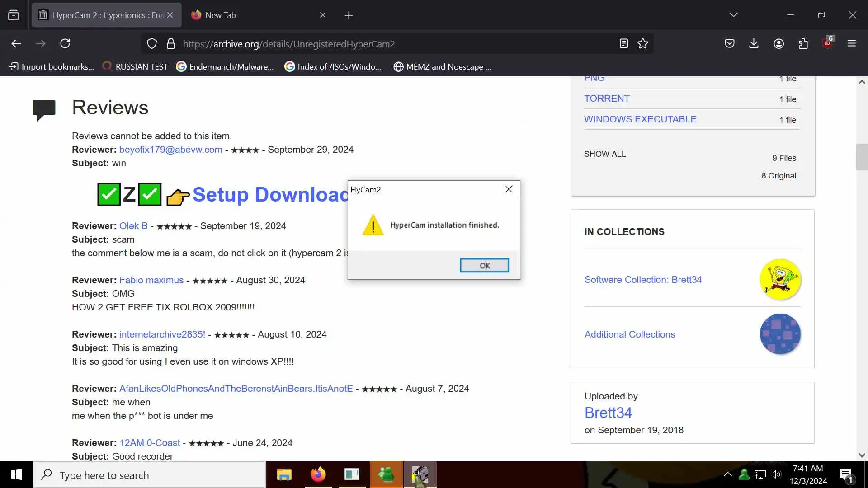This screenshot has height=488, width=868.
Task: Click the Firefox reload page icon
Action: (65, 43)
